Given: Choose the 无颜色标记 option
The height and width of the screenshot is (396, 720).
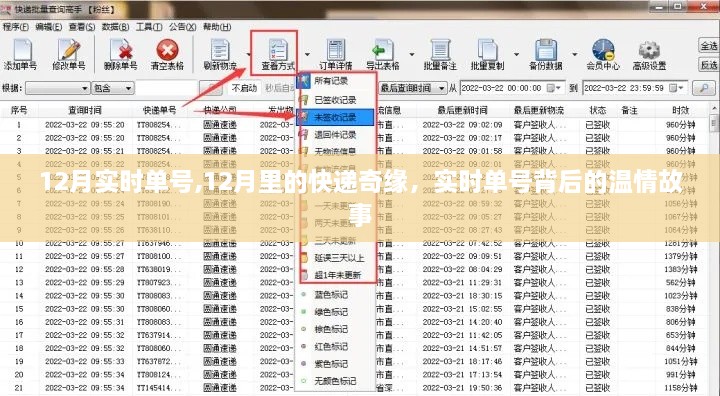Looking at the screenshot, I should 336,381.
